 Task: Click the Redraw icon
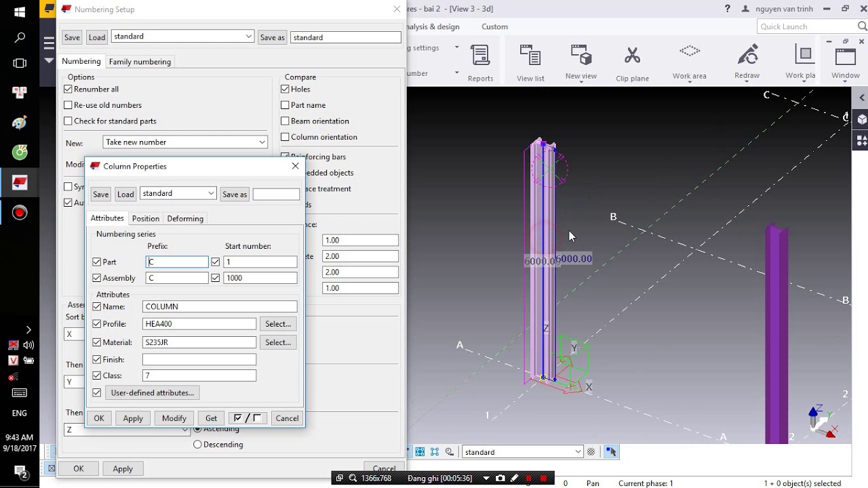747,62
